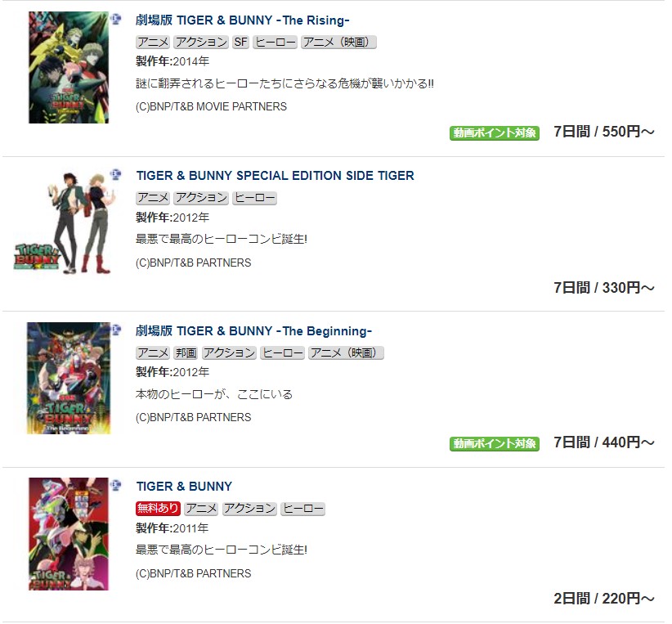Select the SF genre tag on The Rising

click(241, 42)
